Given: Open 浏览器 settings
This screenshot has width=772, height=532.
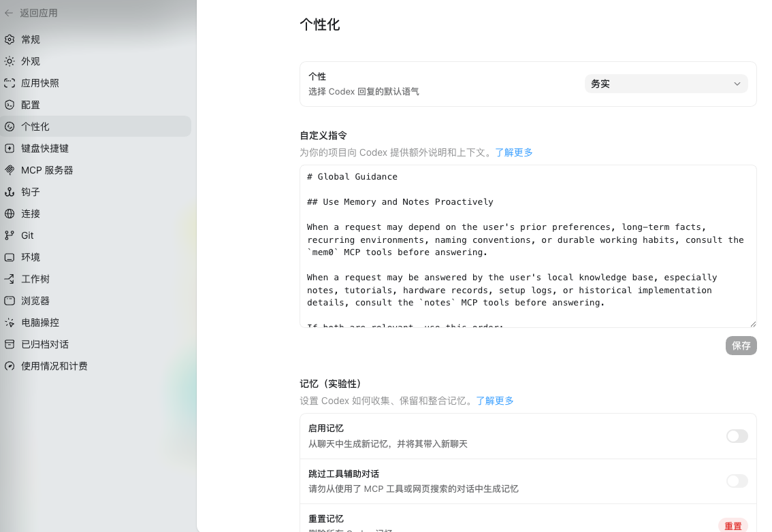Looking at the screenshot, I should (95, 300).
